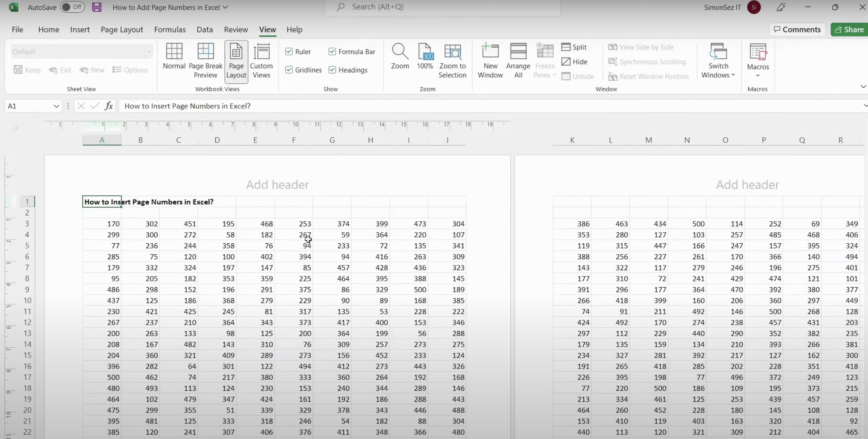
Task: Open the Switch Windows dropdown
Action: point(718,61)
